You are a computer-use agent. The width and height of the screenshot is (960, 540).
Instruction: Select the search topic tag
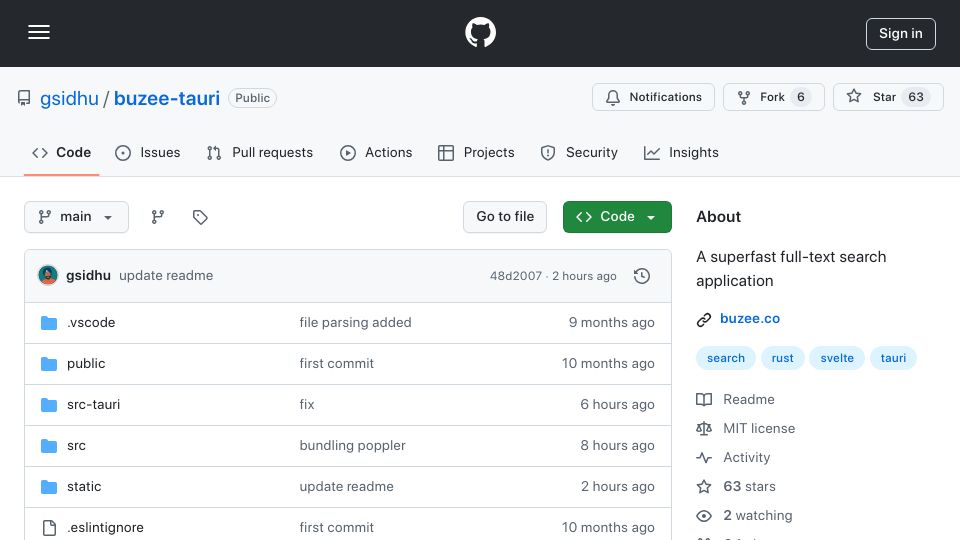pos(726,358)
